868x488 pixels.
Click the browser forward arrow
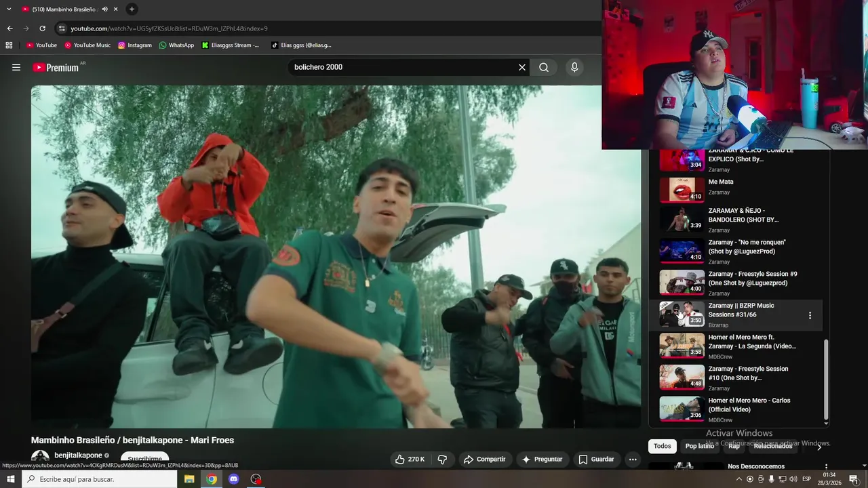pyautogui.click(x=26, y=28)
